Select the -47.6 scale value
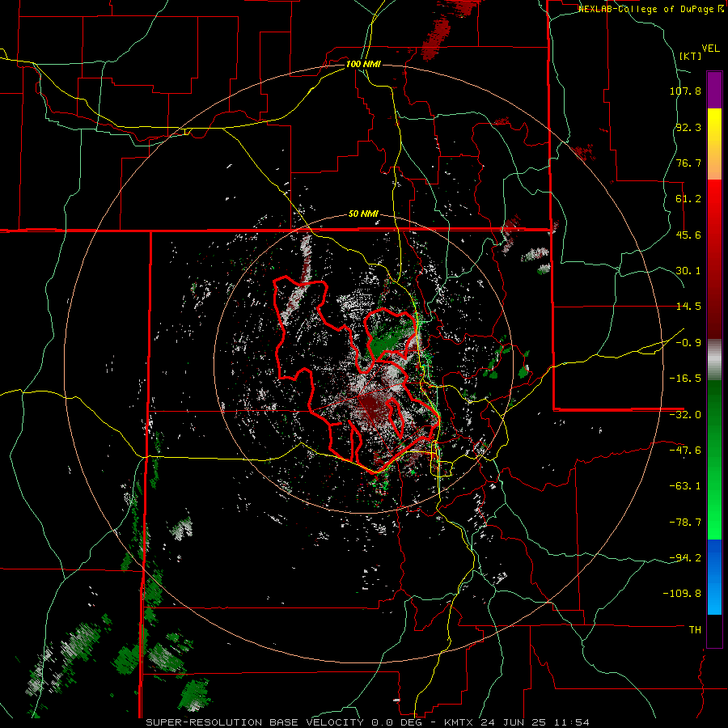 point(685,451)
